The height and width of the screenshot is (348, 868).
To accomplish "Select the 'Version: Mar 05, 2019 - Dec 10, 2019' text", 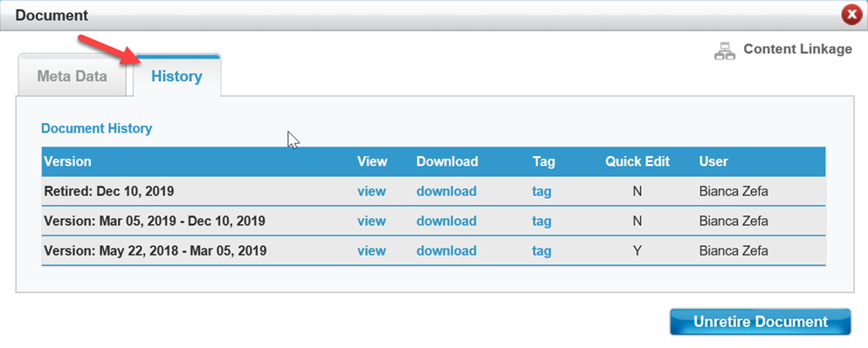I will [155, 222].
